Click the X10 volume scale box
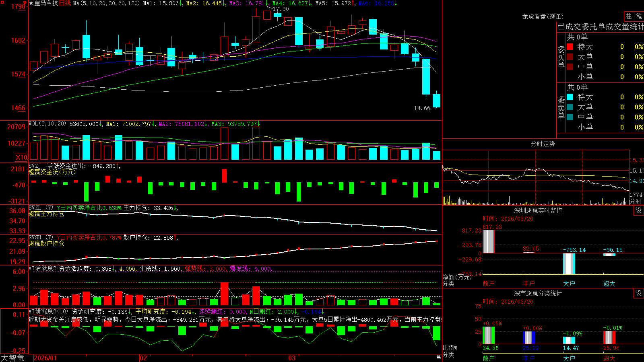The width and height of the screenshot is (644, 362). [x=21, y=157]
